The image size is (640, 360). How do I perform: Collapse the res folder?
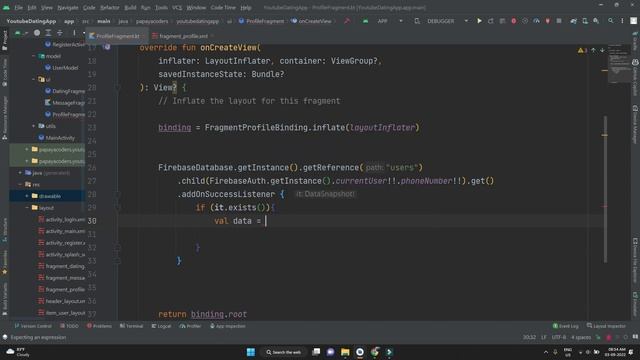[20, 184]
